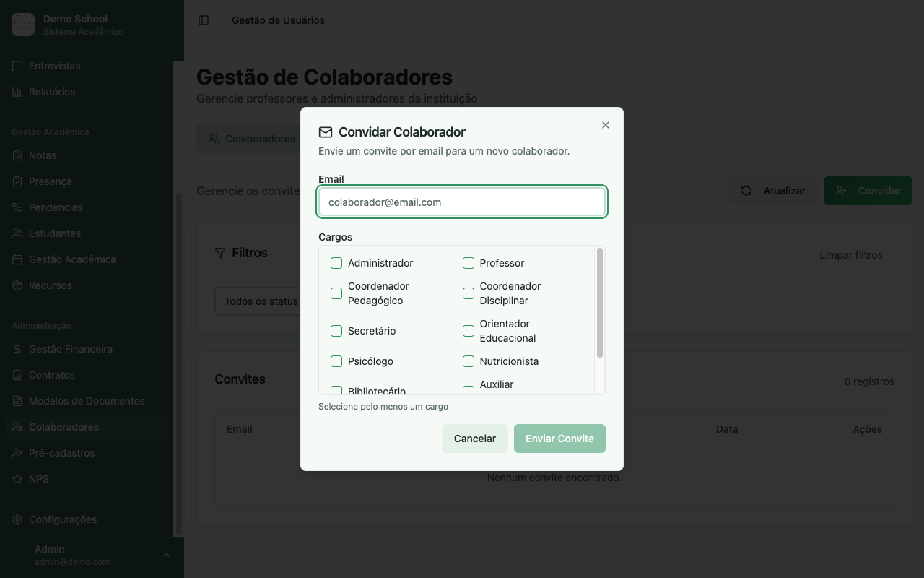The width and height of the screenshot is (924, 578).
Task: Open the Relatórios menu item
Action: [x=87, y=92]
